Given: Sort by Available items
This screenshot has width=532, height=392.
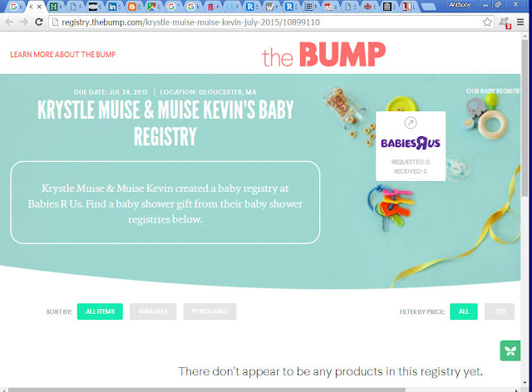Looking at the screenshot, I should tap(153, 311).
